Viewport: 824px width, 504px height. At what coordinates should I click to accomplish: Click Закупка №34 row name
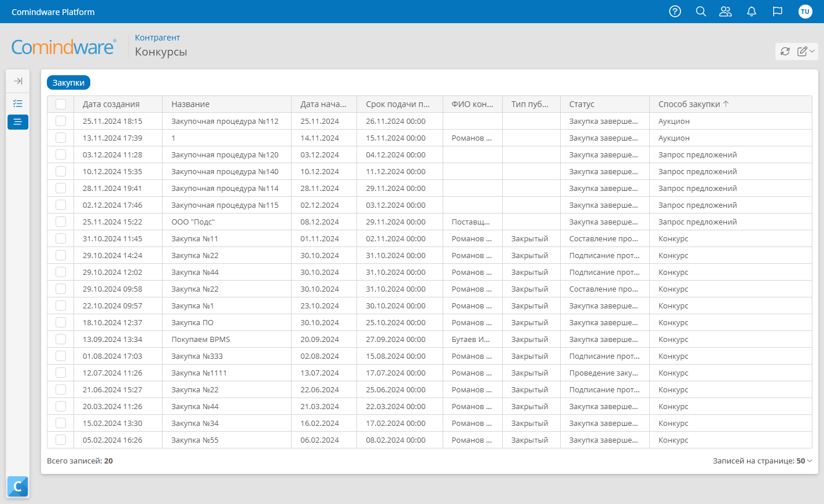[x=195, y=423]
